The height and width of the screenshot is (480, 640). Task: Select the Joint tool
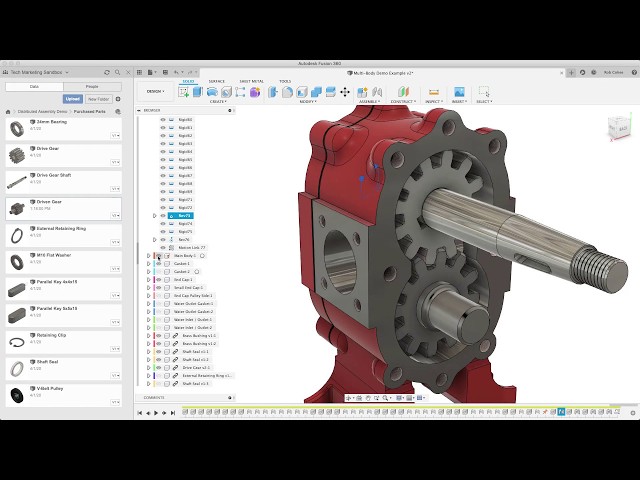pyautogui.click(x=377, y=92)
